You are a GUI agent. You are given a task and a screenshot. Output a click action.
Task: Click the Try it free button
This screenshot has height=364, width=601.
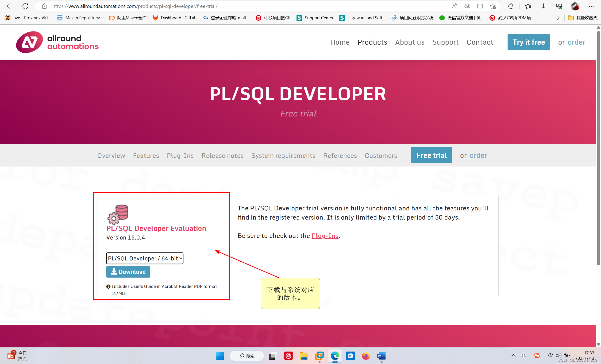click(x=528, y=42)
